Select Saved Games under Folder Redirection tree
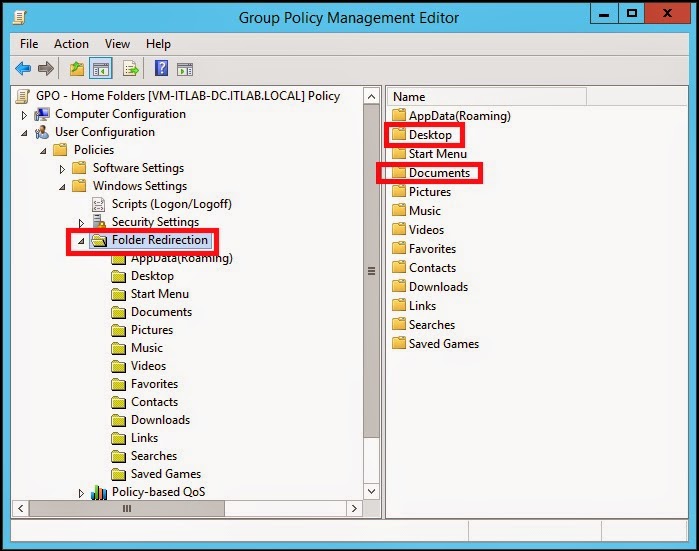Screen dimensions: 699x551 click(166, 473)
